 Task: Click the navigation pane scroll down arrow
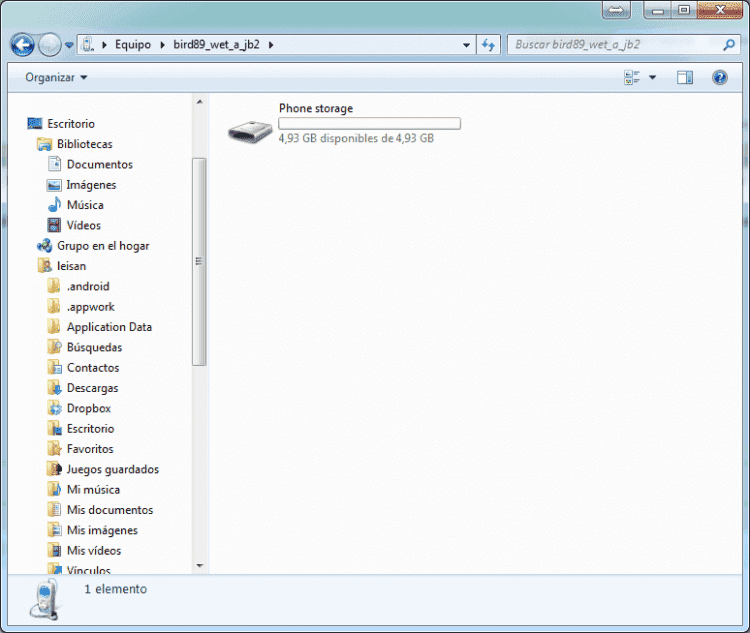[x=199, y=566]
